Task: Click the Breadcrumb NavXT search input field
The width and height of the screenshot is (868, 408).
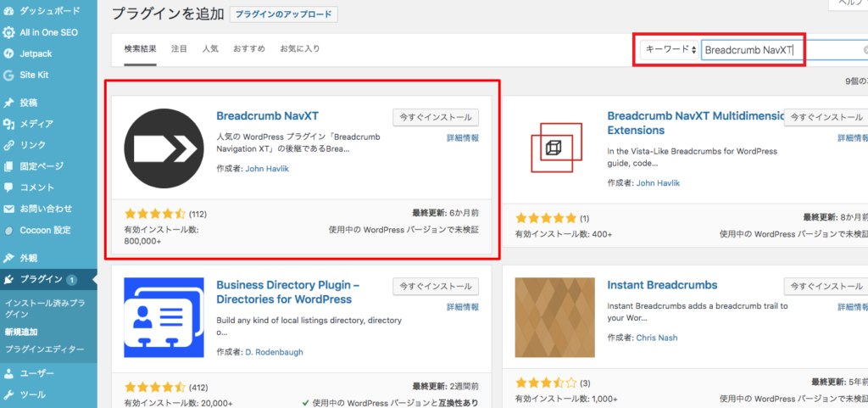Action: (x=784, y=49)
